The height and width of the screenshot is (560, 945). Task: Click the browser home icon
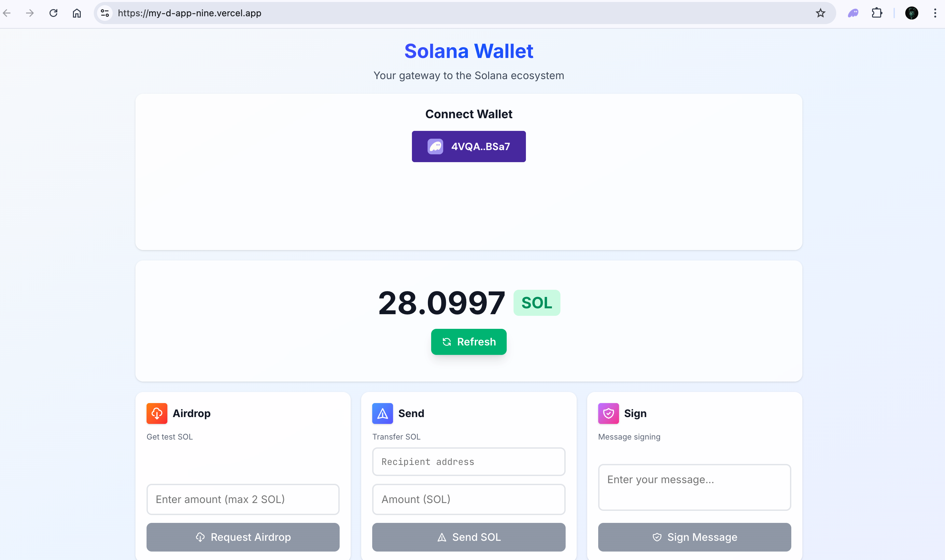click(77, 13)
